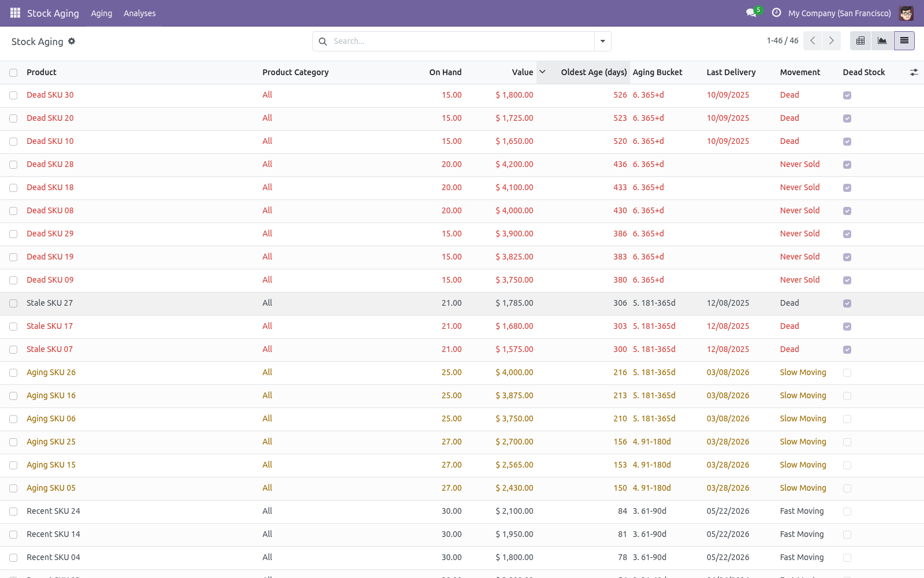Sort by Movement column header
The width and height of the screenshot is (924, 578).
[x=800, y=72]
